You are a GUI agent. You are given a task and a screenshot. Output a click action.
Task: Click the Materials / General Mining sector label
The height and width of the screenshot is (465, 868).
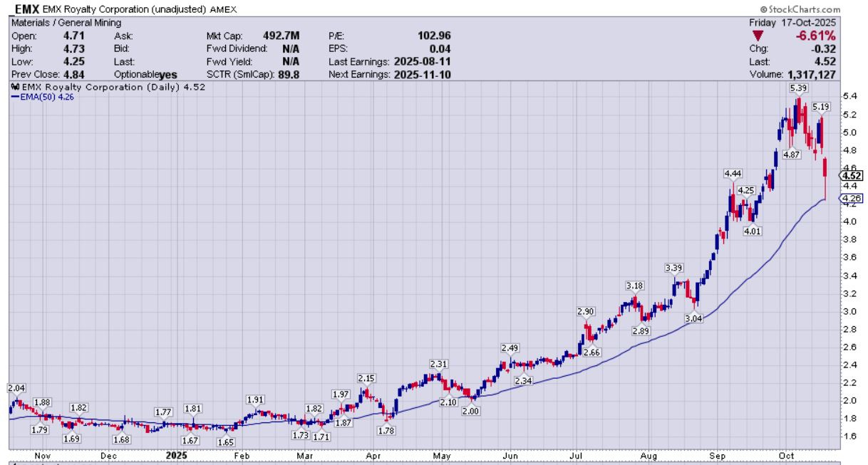coord(66,23)
